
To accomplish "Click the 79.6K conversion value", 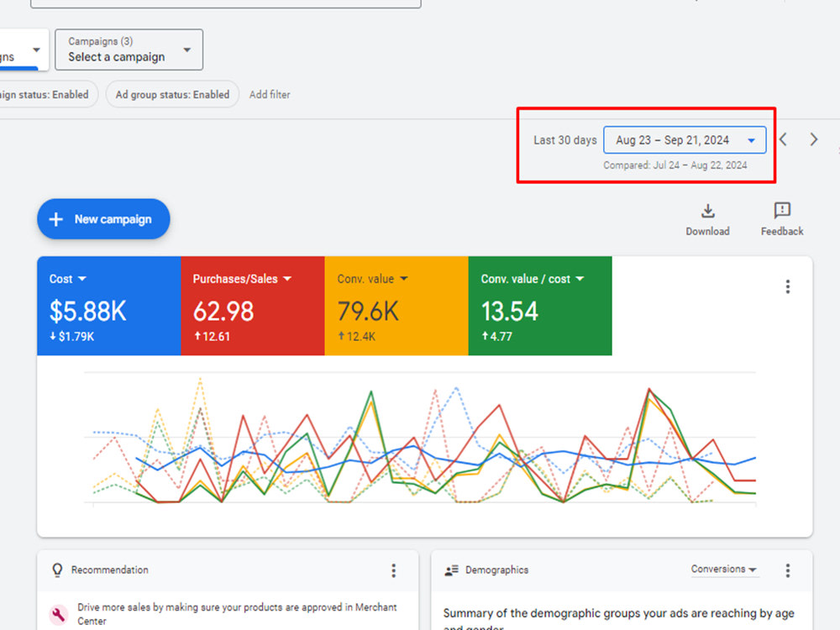I will (x=368, y=312).
